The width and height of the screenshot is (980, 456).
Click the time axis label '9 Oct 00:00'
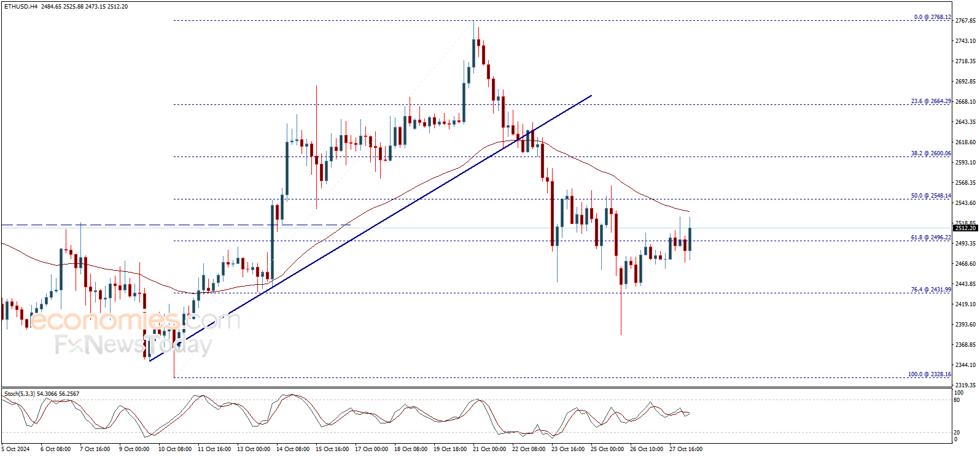(134, 449)
